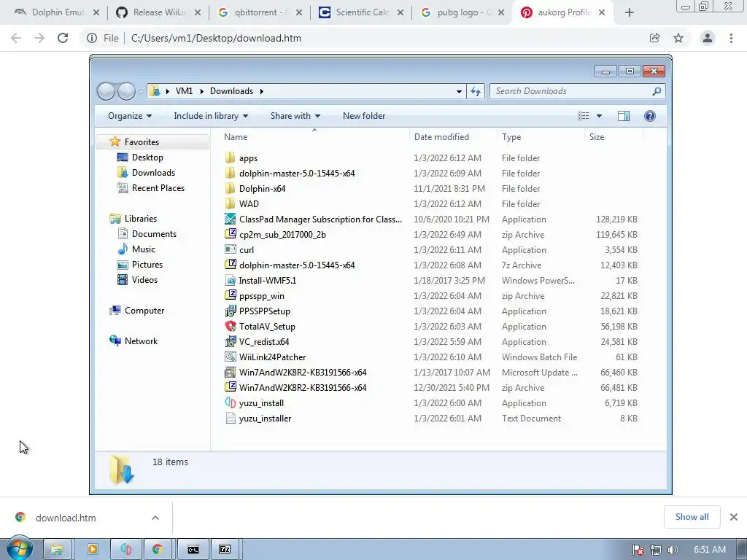Expand the arrow after VM1 in breadcrumb
Image resolution: width=747 pixels, height=560 pixels.
[x=201, y=91]
